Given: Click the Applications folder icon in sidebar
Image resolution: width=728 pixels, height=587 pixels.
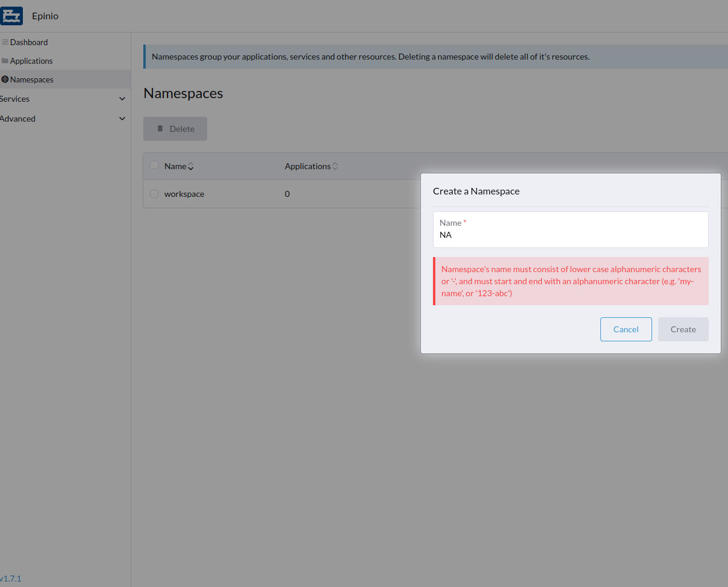Looking at the screenshot, I should tap(4, 61).
